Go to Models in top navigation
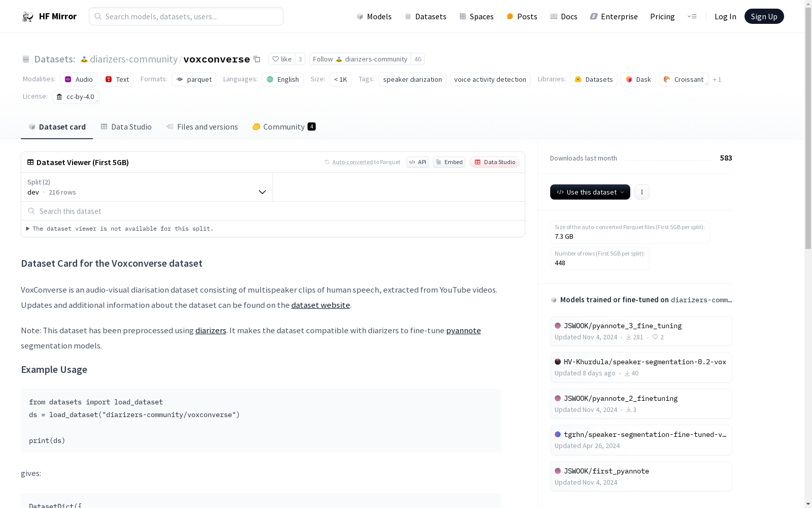Image resolution: width=812 pixels, height=508 pixels. pos(374,16)
